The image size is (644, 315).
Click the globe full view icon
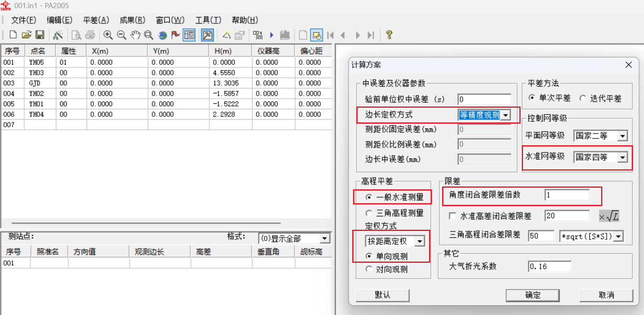tap(163, 35)
